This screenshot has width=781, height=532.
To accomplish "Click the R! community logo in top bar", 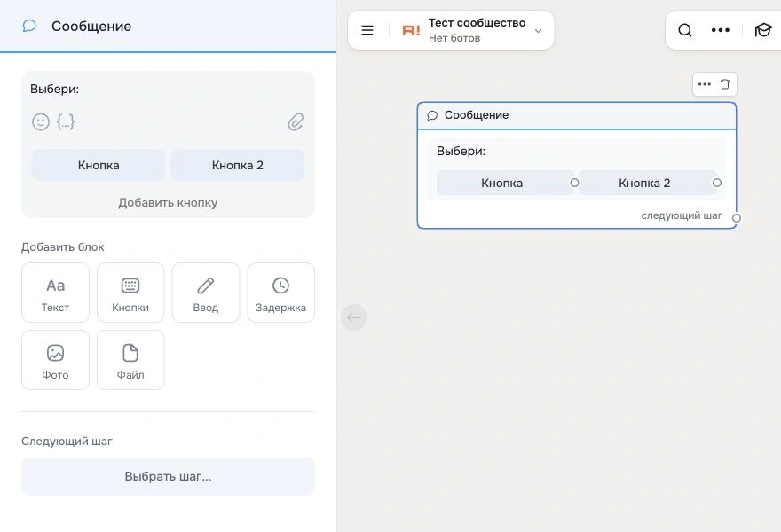I will pyautogui.click(x=412, y=31).
